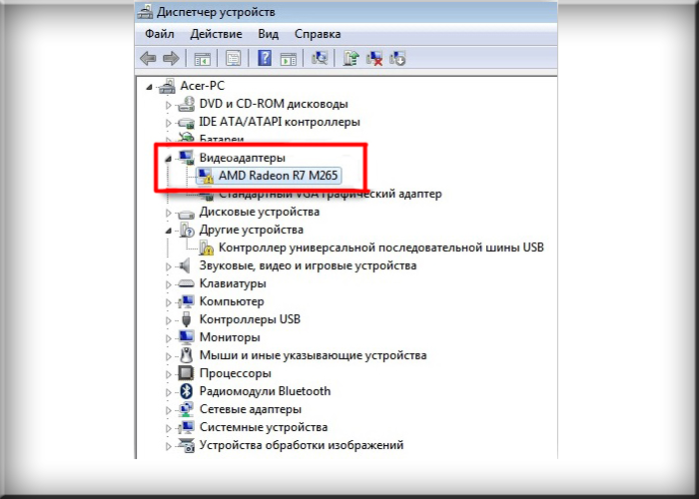699x499 pixels.
Task: Select AMD Radeon R7 M265 device
Action: (278, 176)
